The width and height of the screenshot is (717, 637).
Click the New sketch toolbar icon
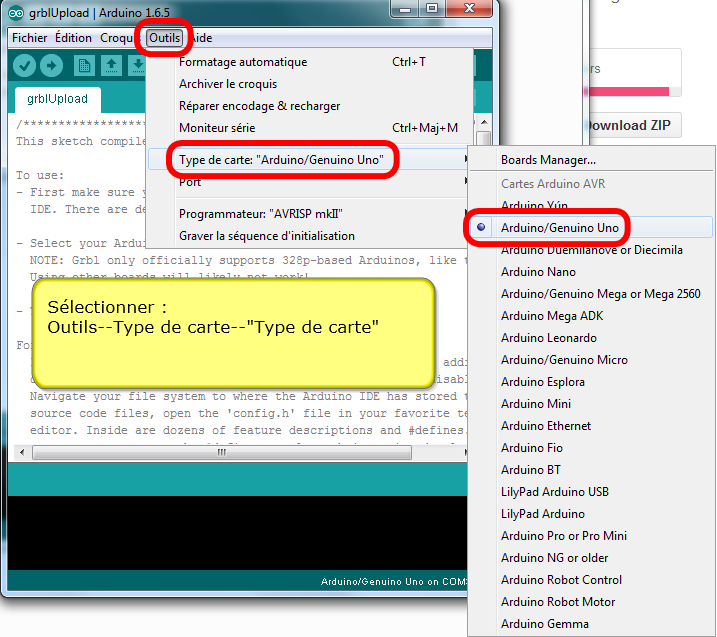(x=84, y=65)
